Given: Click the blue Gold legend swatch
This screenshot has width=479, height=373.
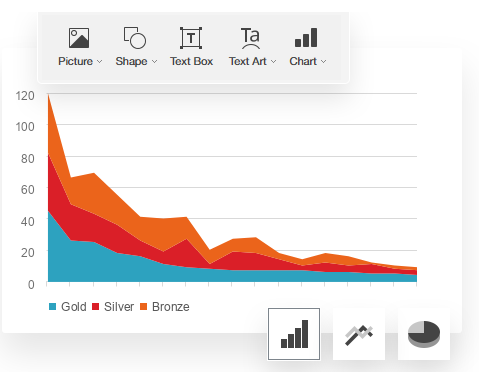Looking at the screenshot, I should [x=52, y=307].
